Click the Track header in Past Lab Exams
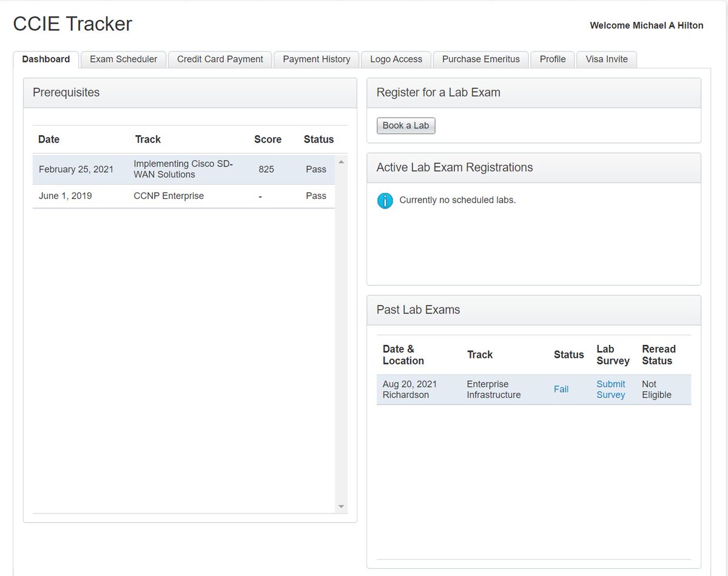The width and height of the screenshot is (728, 576). [x=480, y=355]
